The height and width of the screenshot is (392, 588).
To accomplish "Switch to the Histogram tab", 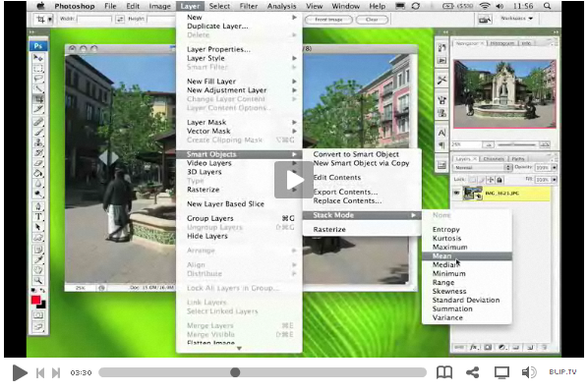I will coord(502,43).
